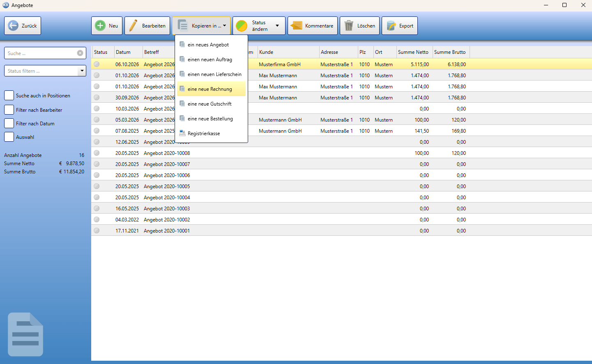This screenshot has width=592, height=364.
Task: Tick the 'Filter nach Bearbeiter' checkbox
Action: coord(9,110)
